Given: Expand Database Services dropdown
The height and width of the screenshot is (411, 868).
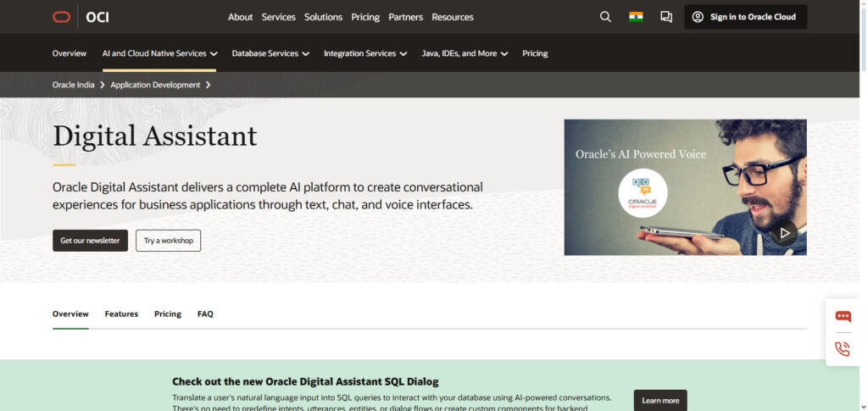Looking at the screenshot, I should (x=270, y=53).
